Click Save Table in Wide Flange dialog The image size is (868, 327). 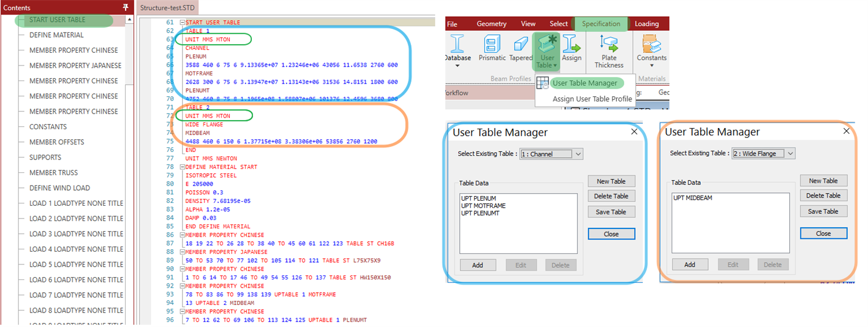[823, 212]
